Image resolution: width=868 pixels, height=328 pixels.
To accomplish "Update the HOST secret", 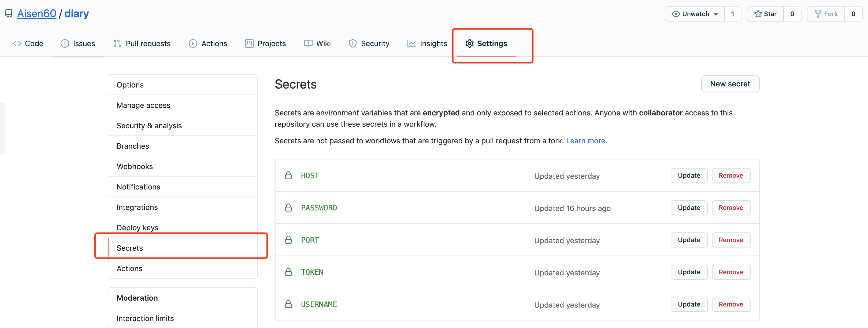I will tap(689, 176).
